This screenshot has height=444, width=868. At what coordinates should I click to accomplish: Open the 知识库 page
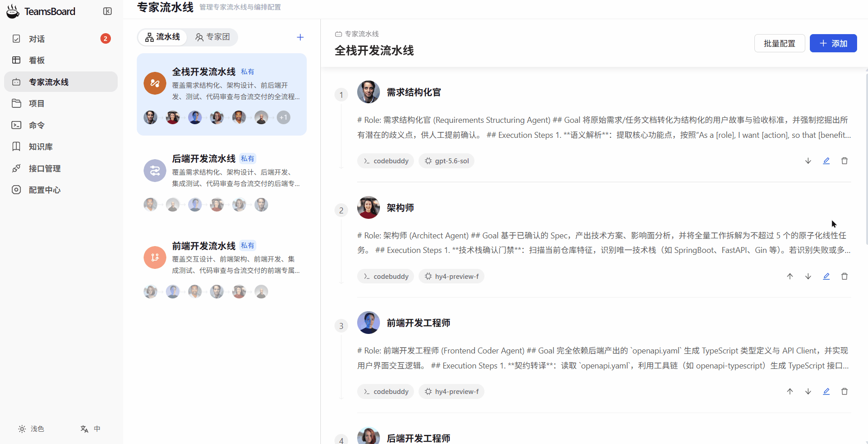(61, 146)
